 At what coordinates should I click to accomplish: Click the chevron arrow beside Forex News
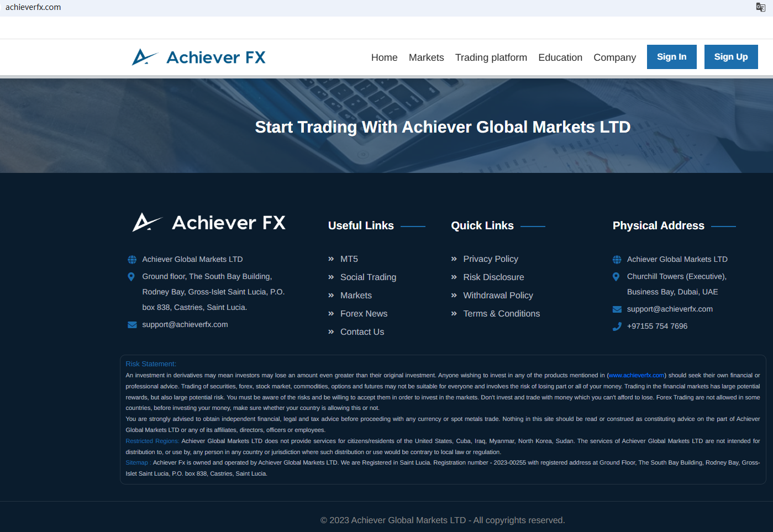tap(331, 313)
